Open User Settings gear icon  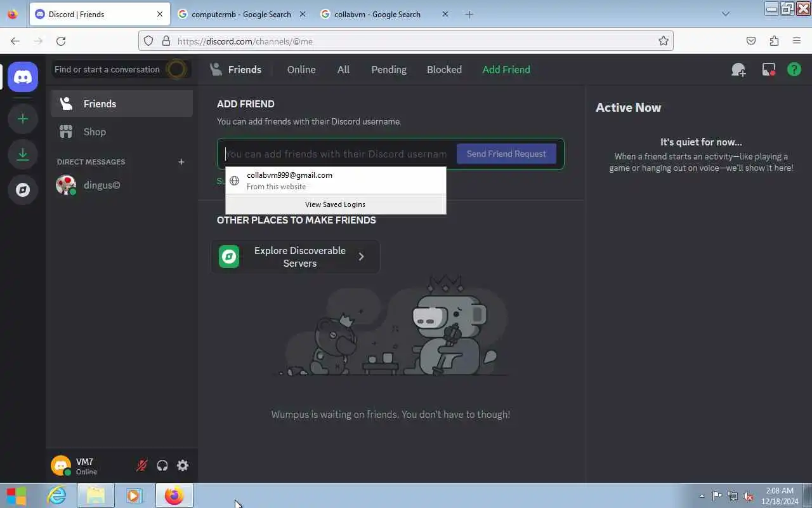click(x=183, y=465)
